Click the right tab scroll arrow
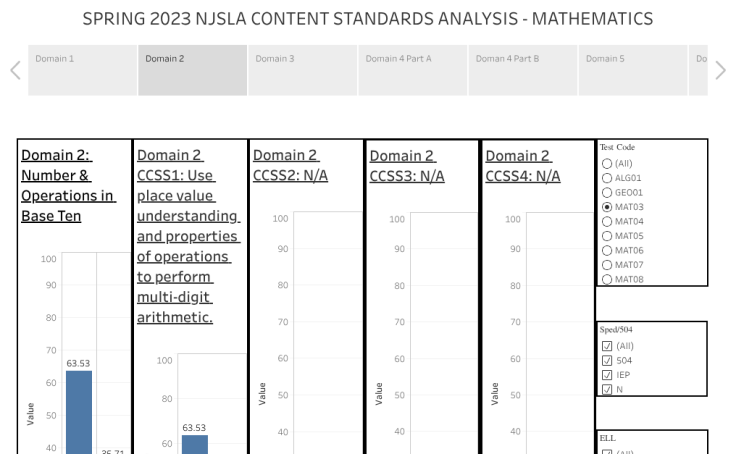 [x=720, y=70]
